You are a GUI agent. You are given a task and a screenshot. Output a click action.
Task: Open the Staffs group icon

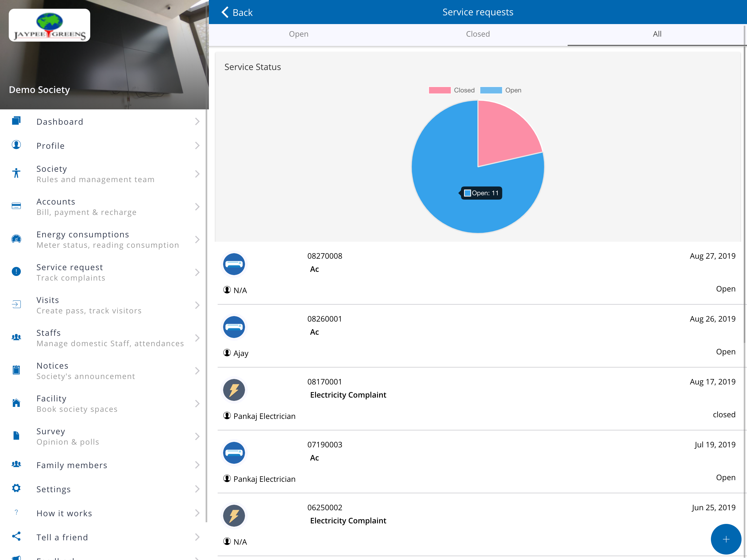click(x=16, y=337)
